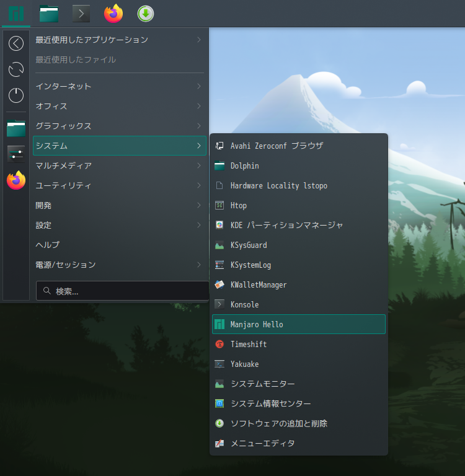Viewport: 465px width, 476px height.
Task: Click the Avahi Zeroconf browser icon
Action: tap(219, 146)
